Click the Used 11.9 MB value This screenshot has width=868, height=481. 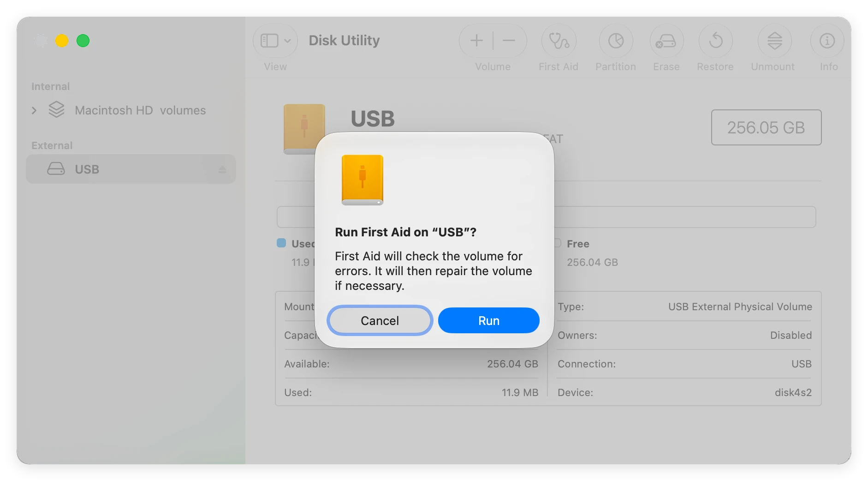pos(520,392)
